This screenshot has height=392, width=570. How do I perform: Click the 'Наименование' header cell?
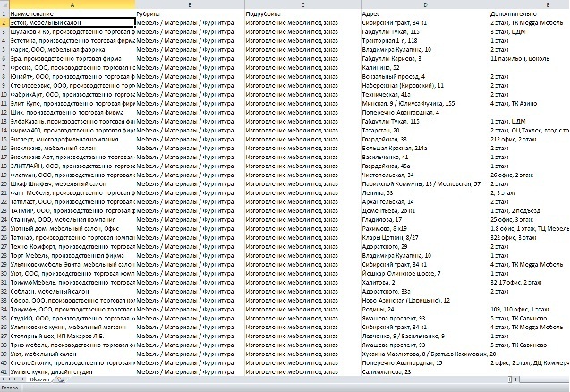point(72,13)
